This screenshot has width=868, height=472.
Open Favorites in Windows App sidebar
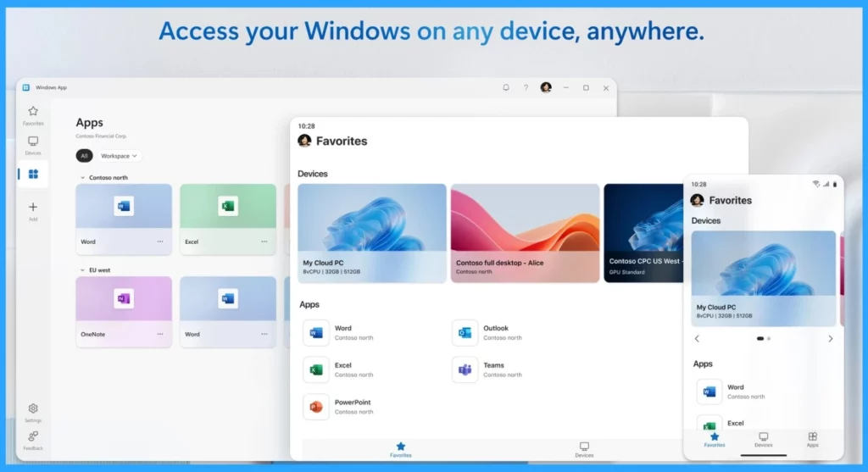(x=33, y=115)
